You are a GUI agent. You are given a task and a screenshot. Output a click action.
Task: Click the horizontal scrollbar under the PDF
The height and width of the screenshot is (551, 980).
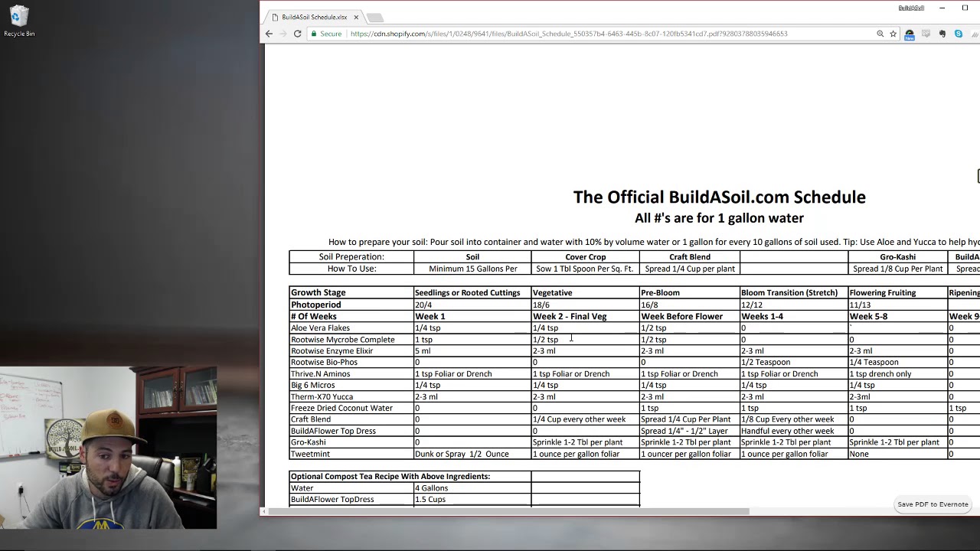click(507, 511)
